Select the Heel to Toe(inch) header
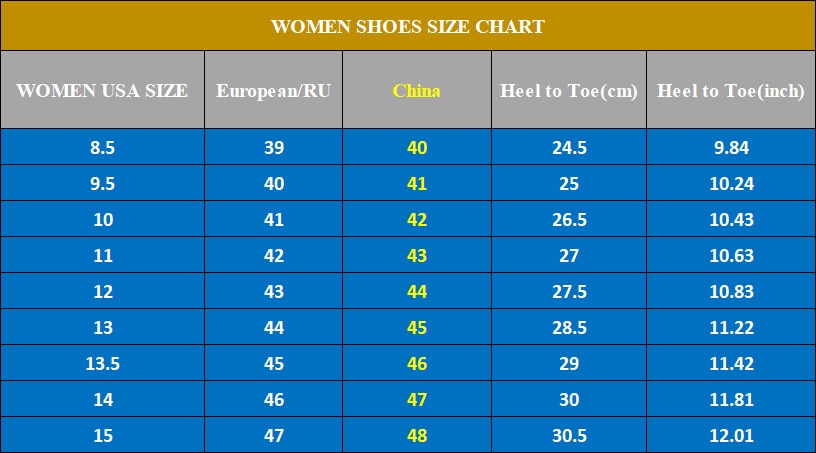816x453 pixels. pos(731,91)
